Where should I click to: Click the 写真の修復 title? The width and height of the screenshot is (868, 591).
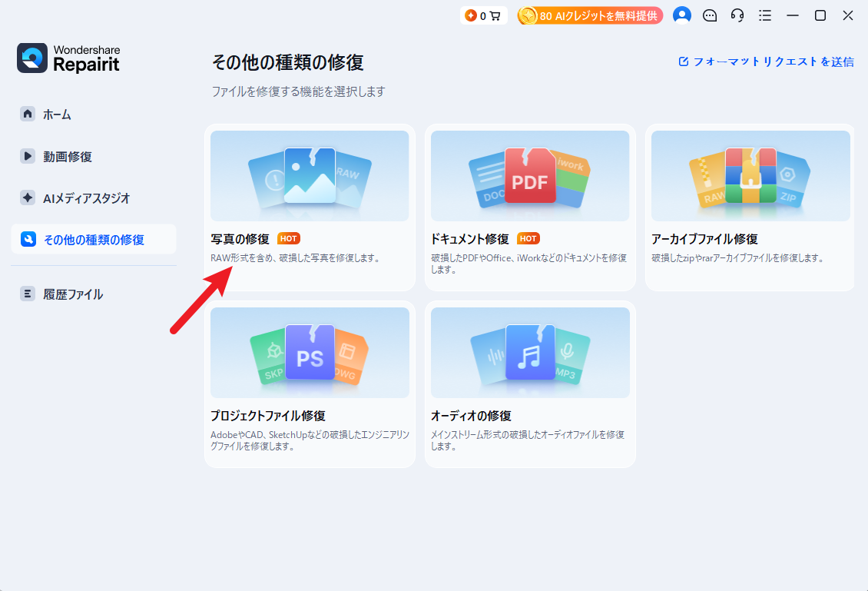point(240,239)
